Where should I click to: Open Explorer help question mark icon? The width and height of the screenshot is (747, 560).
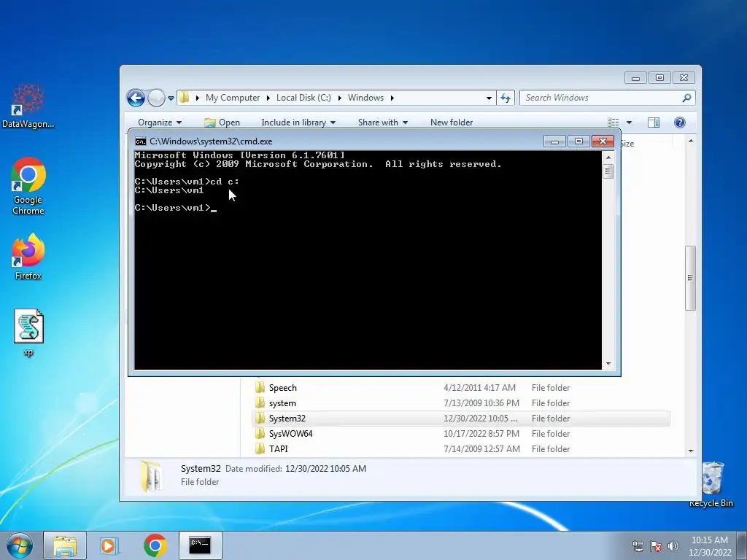pos(680,122)
